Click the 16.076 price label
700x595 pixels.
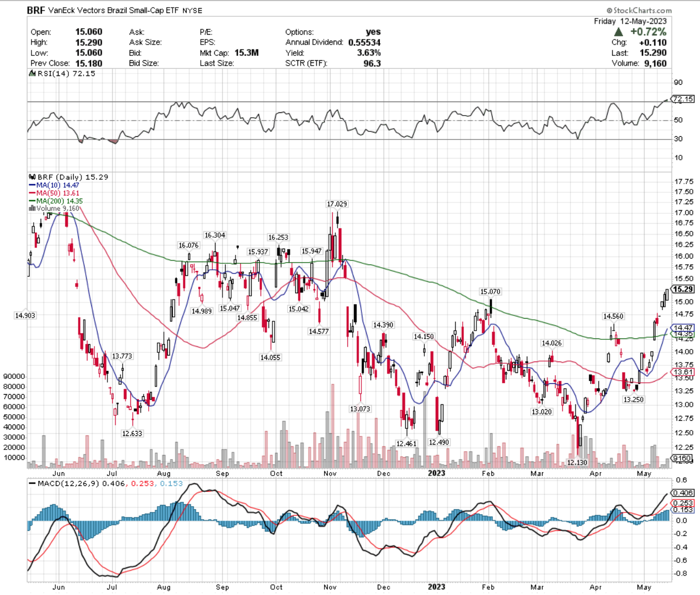[189, 245]
